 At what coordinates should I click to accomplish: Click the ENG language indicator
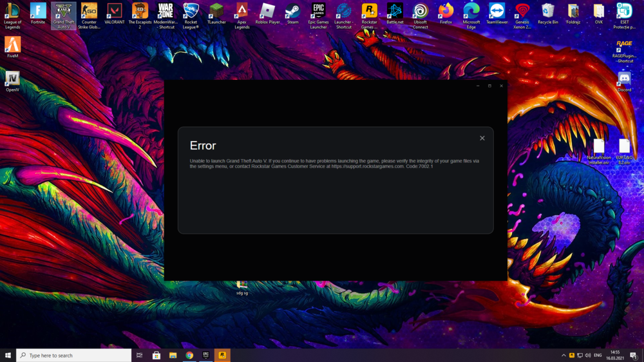[x=598, y=356]
